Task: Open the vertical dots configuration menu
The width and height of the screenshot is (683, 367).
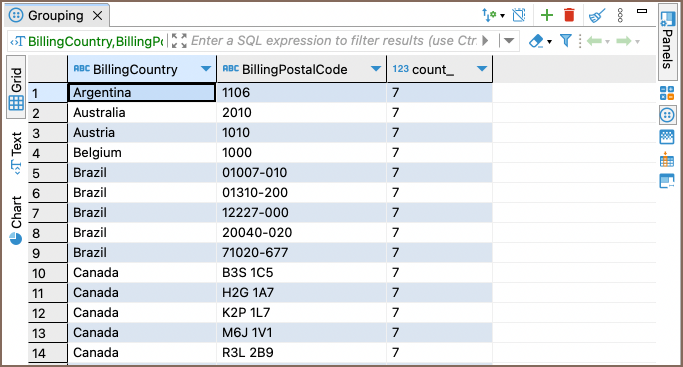Action: tap(620, 15)
